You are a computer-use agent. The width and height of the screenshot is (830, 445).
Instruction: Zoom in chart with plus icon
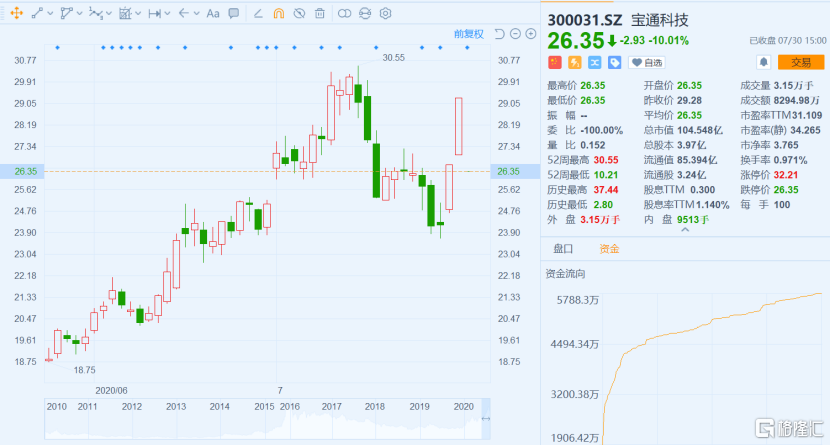(530, 34)
